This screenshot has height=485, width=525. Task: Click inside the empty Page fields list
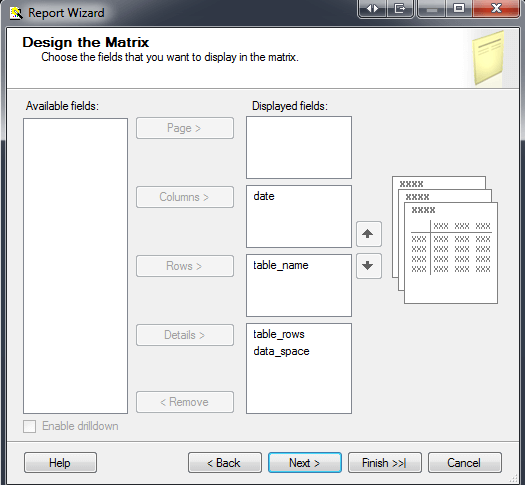pyautogui.click(x=299, y=147)
